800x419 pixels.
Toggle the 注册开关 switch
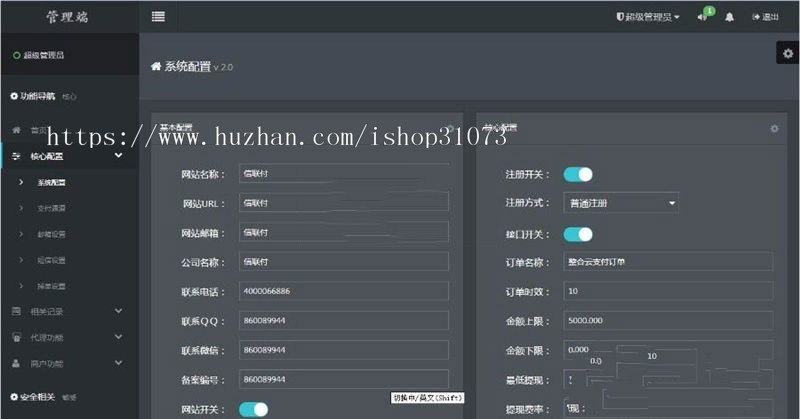578,175
